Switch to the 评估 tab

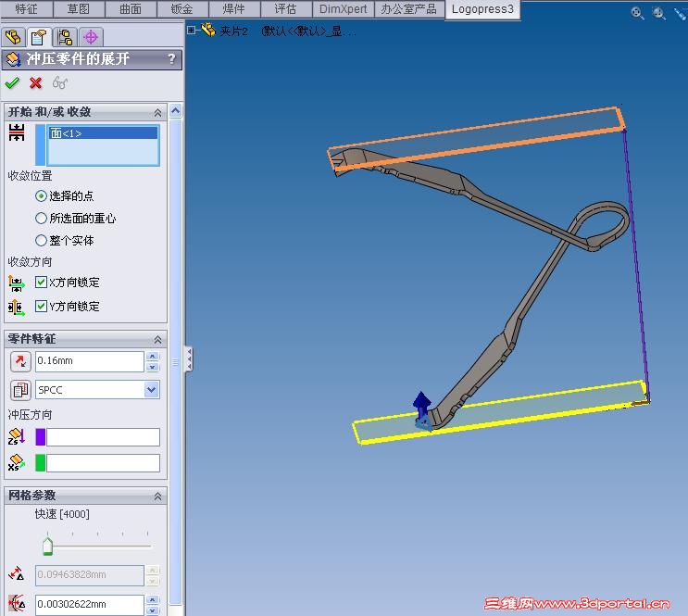click(285, 8)
